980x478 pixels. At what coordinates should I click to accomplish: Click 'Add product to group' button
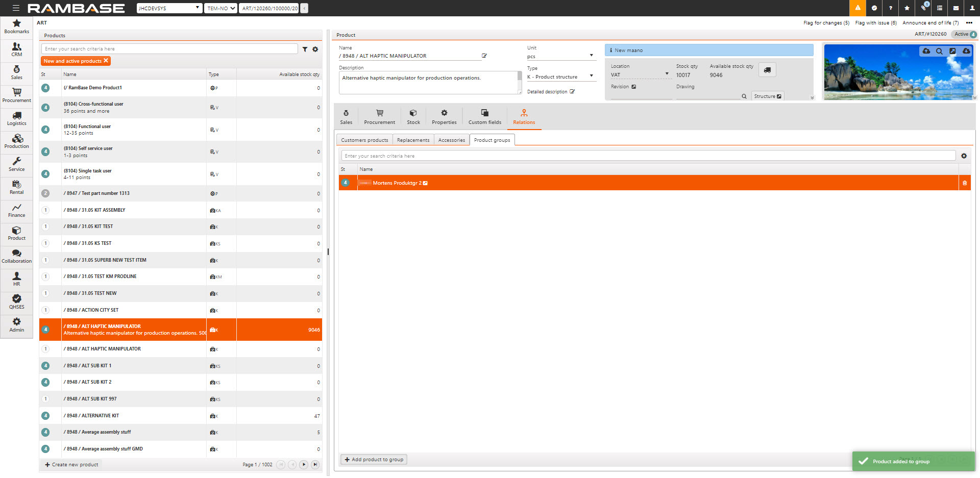click(374, 460)
